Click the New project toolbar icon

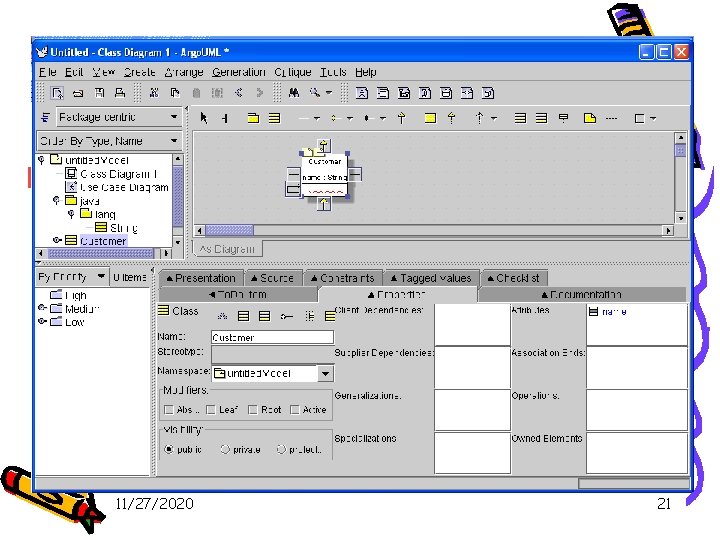tap(57, 93)
